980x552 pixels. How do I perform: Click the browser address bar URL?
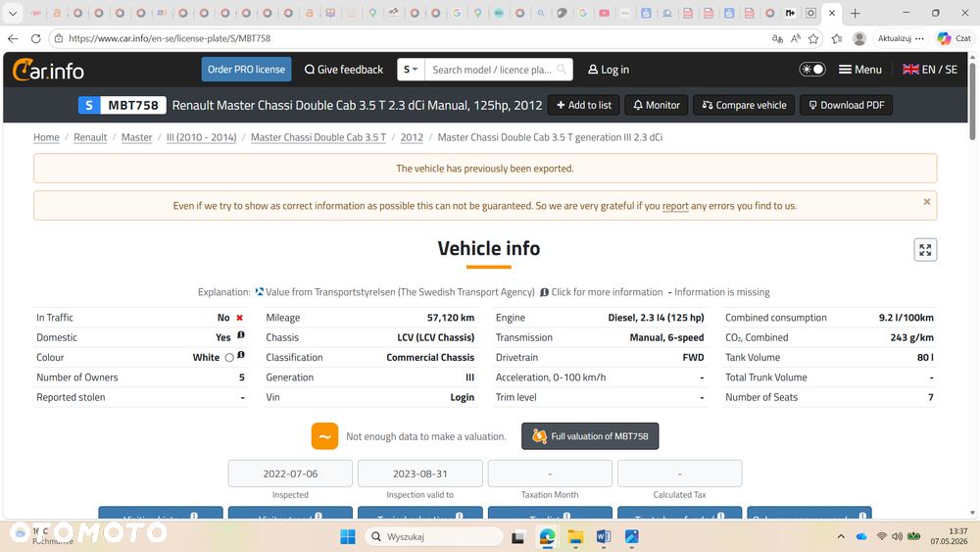click(x=170, y=38)
